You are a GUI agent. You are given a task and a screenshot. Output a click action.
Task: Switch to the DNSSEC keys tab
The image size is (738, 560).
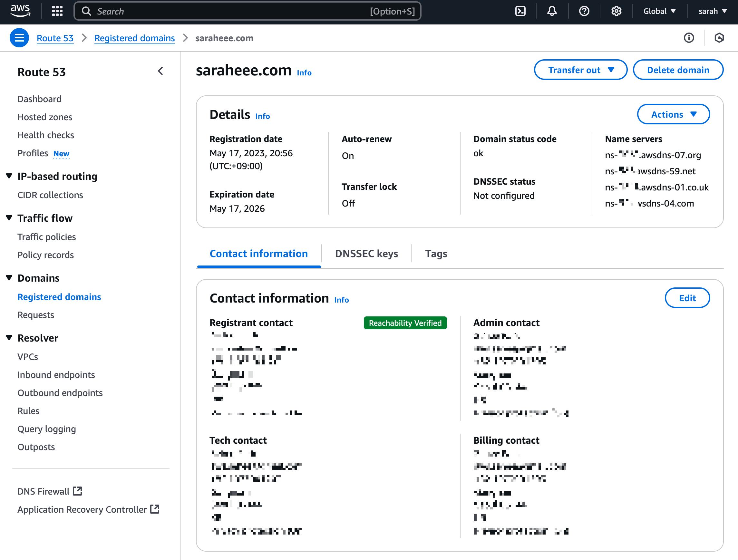tap(366, 254)
